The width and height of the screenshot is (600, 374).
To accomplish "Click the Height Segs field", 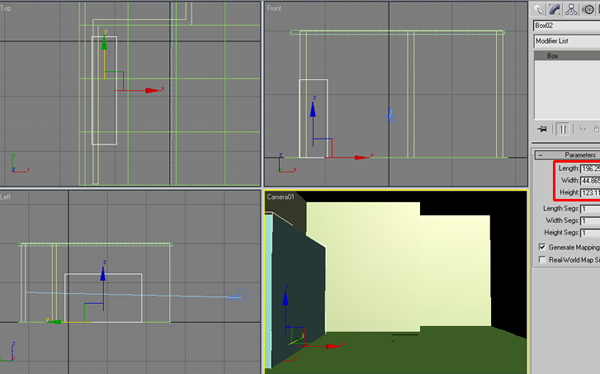I will [x=590, y=232].
